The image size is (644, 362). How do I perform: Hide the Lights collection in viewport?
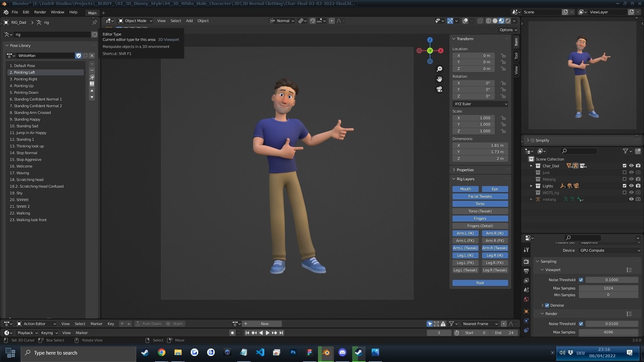click(631, 186)
